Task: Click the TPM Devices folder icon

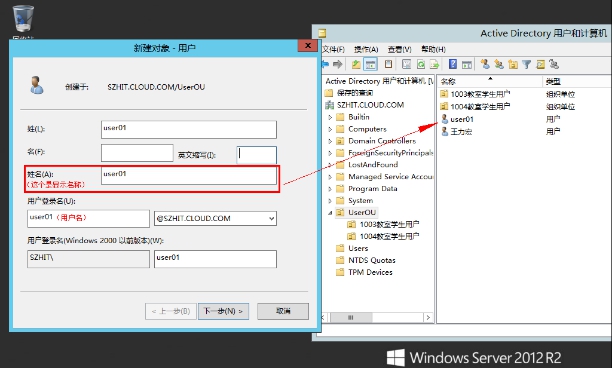Action: tap(340, 272)
